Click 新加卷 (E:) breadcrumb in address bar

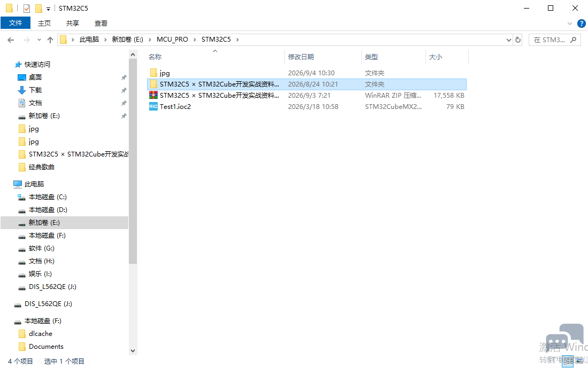tap(128, 40)
